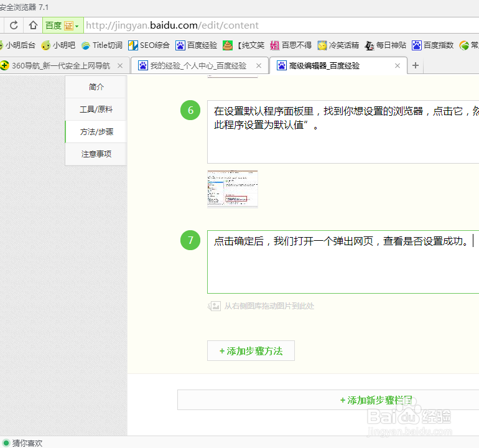This screenshot has height=448, width=479.
Task: Open the 百度经验 bookmark
Action: (197, 45)
